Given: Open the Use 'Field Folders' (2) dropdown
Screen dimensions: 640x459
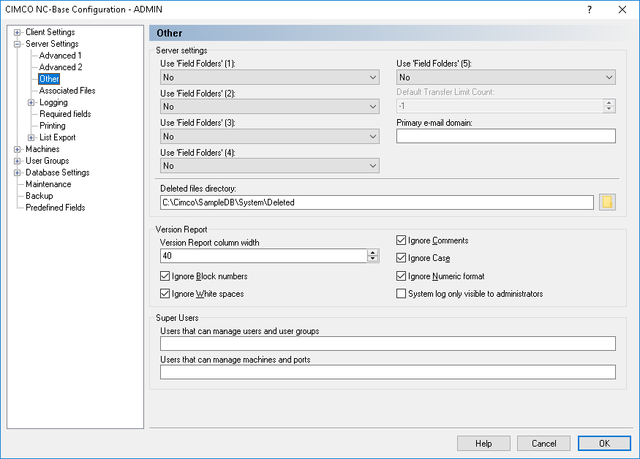Looking at the screenshot, I should click(x=269, y=106).
